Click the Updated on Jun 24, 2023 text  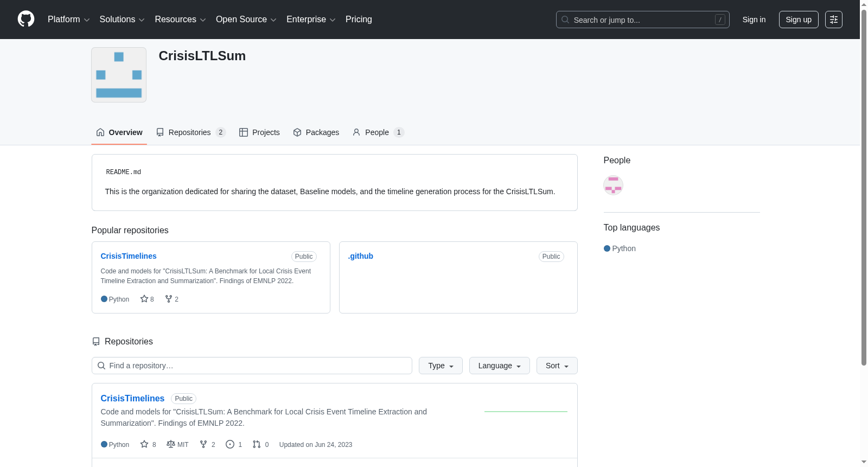coord(316,445)
